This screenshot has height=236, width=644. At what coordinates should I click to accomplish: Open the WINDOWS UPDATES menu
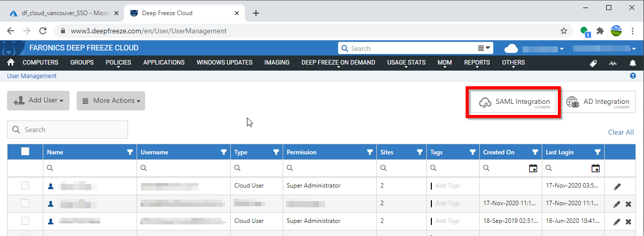(x=225, y=63)
